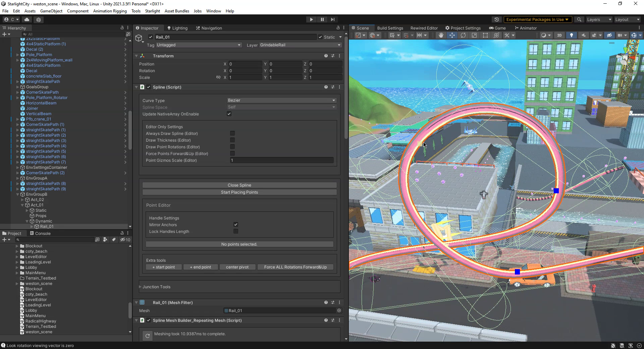The width and height of the screenshot is (644, 349).
Task: Click the center pivot button
Action: tap(237, 267)
